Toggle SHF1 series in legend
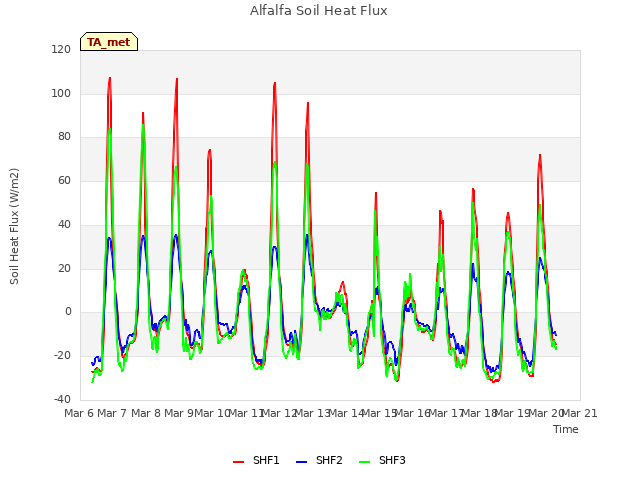This screenshot has width=640, height=480. pyautogui.click(x=256, y=460)
